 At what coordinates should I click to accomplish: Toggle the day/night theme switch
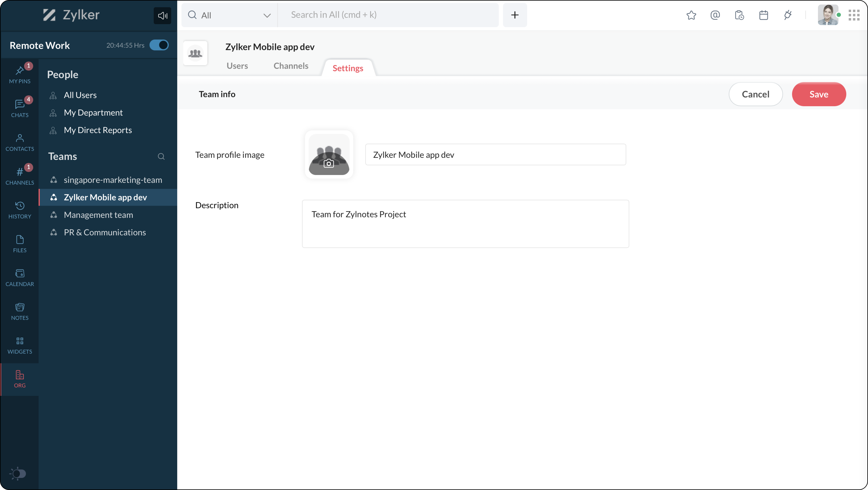pos(18,473)
